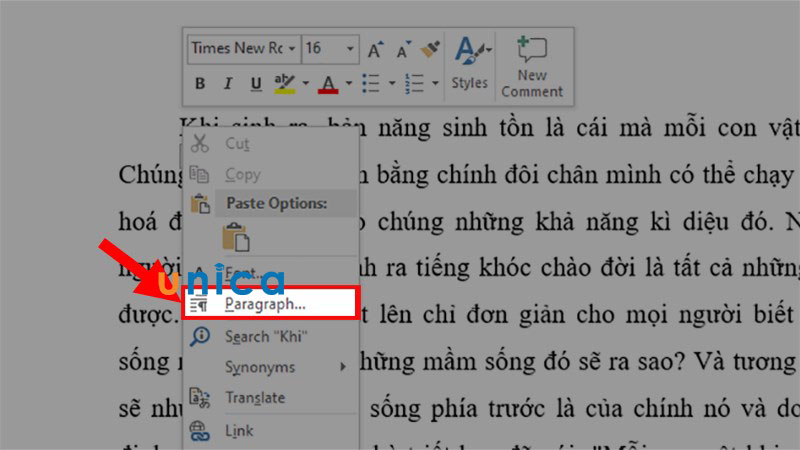
Task: Click the Copy pages icon
Action: point(199,174)
